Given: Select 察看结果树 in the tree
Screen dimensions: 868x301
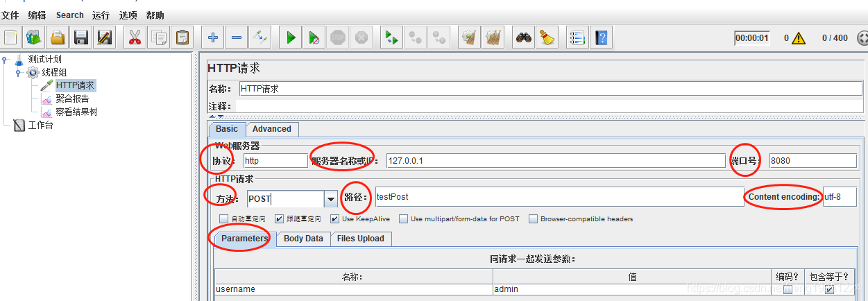Looking at the screenshot, I should 76,112.
